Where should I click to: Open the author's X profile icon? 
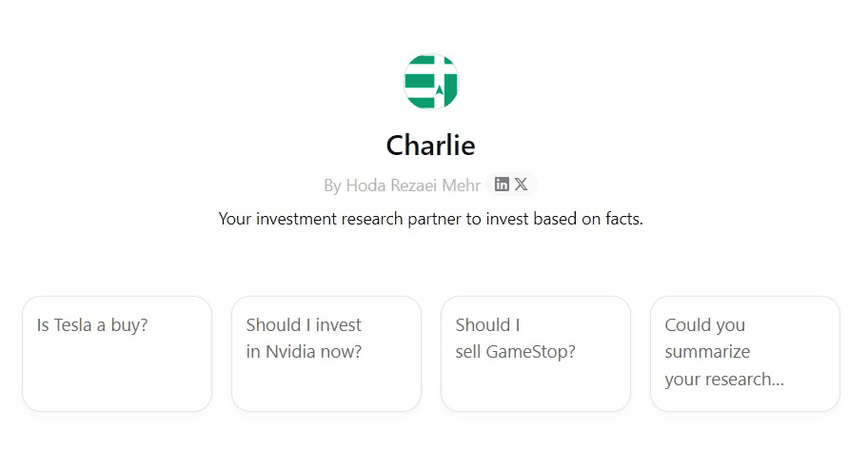521,185
